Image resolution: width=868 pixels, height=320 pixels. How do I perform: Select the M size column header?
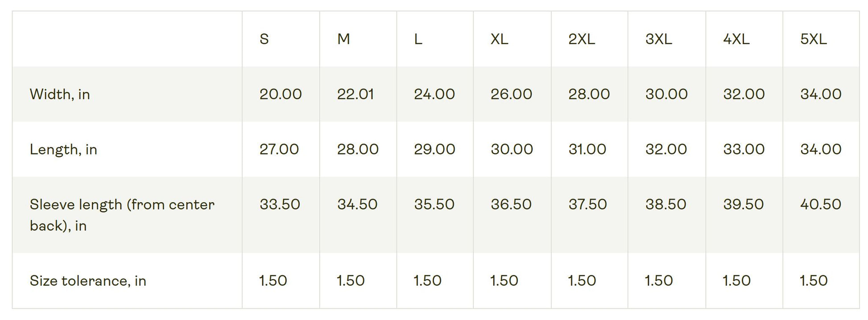pyautogui.click(x=343, y=39)
